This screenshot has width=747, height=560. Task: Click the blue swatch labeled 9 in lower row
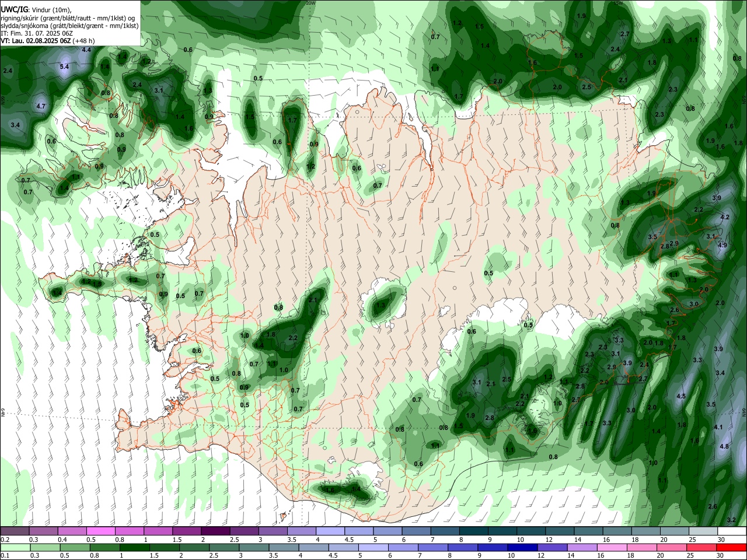click(x=493, y=548)
